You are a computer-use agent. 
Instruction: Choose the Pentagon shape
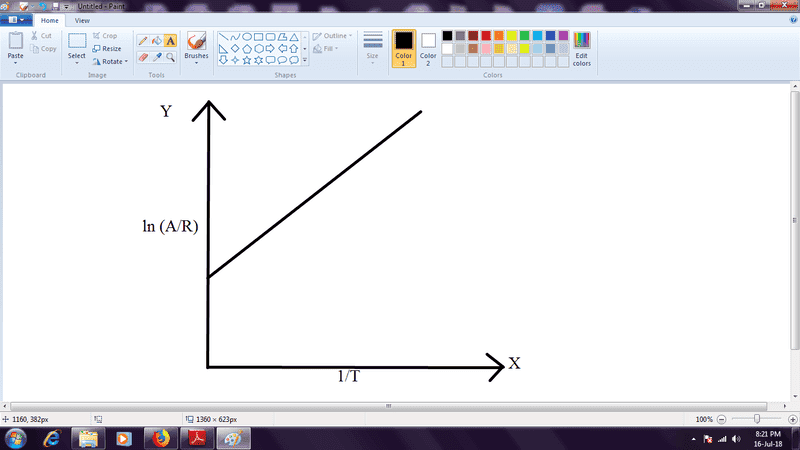pyautogui.click(x=246, y=48)
